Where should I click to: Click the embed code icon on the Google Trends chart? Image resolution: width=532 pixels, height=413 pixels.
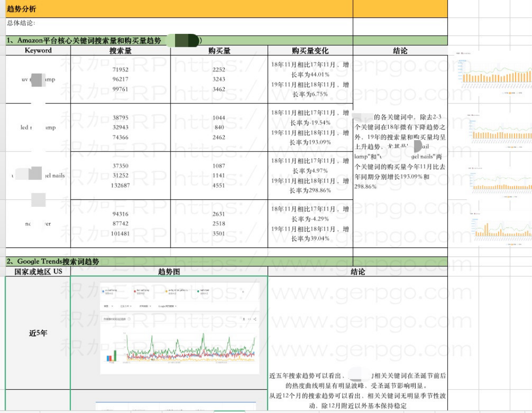tap(249, 319)
